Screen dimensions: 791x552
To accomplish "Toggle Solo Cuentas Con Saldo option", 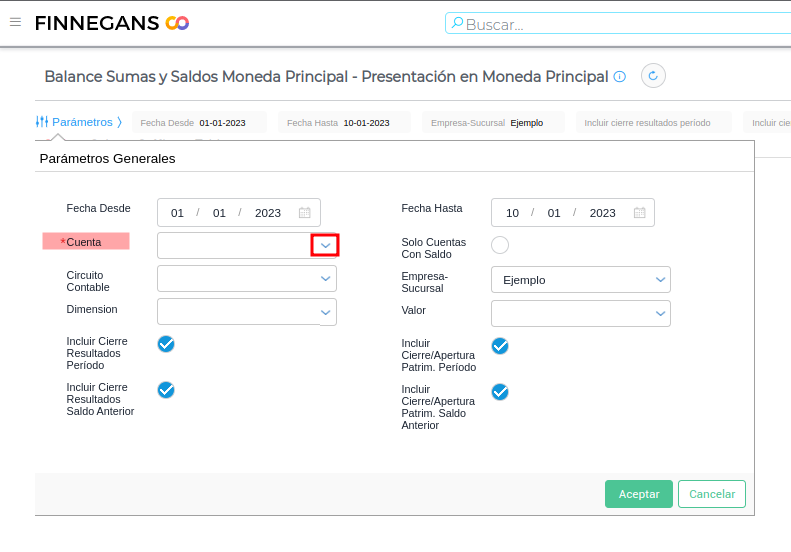I will click(x=500, y=245).
